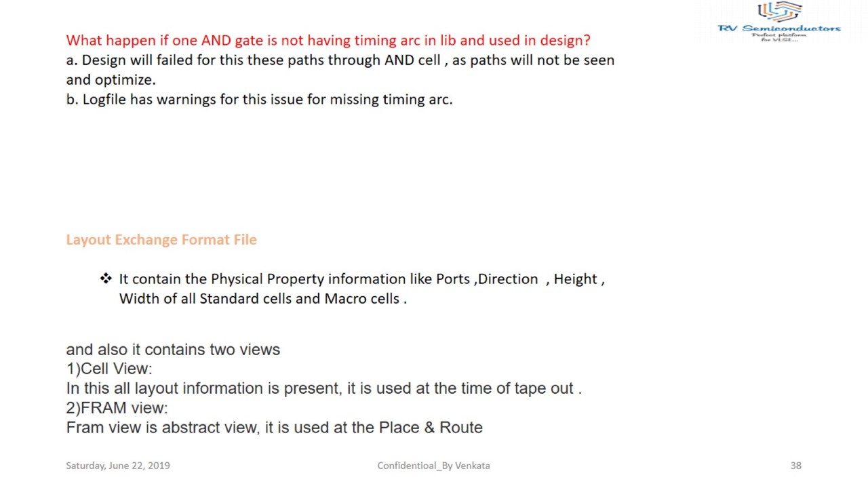This screenshot has width=868, height=488.
Task: Click the 'and optimize.' text line
Action: pos(111,80)
